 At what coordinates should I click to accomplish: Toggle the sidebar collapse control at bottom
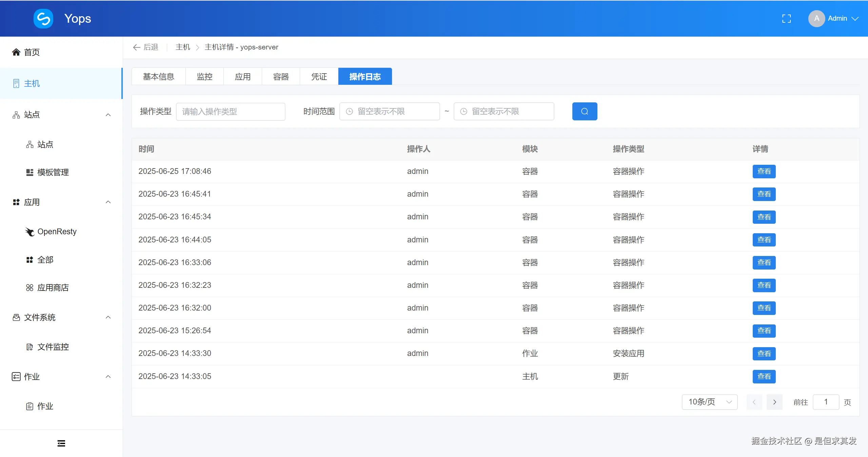(61, 443)
